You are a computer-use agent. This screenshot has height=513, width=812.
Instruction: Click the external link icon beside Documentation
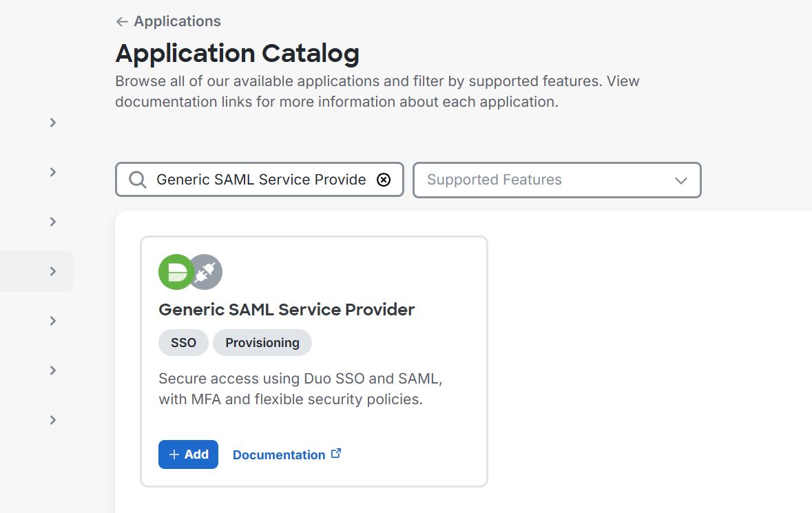point(336,454)
